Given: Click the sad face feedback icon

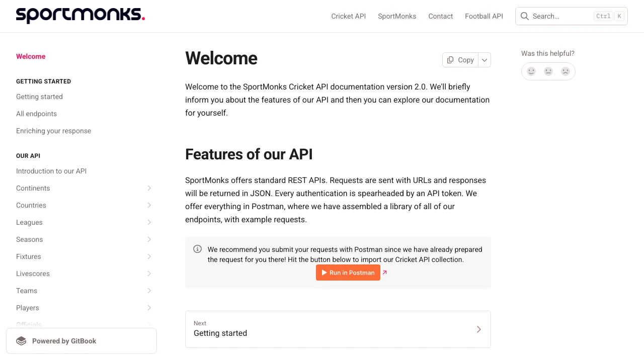Looking at the screenshot, I should [x=566, y=71].
